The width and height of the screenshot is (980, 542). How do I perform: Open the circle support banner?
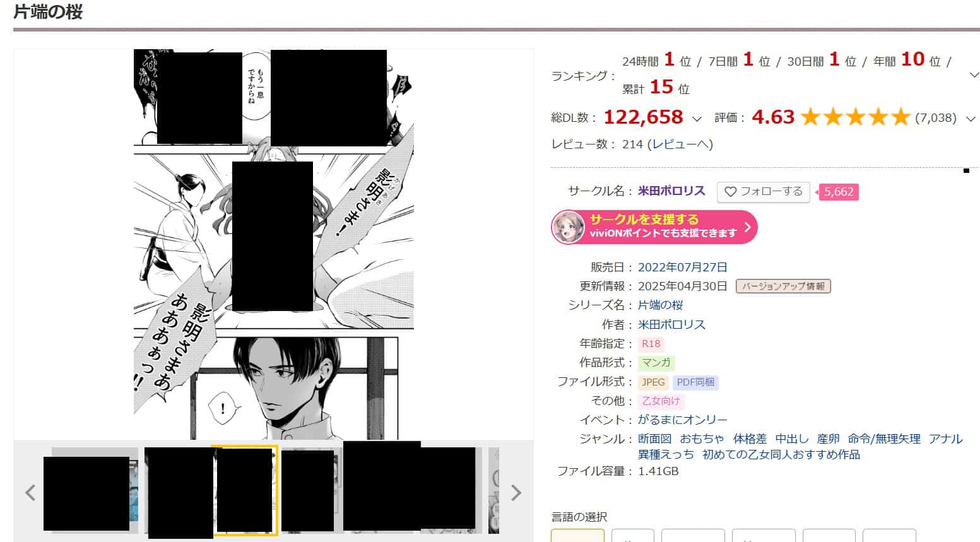(x=654, y=227)
